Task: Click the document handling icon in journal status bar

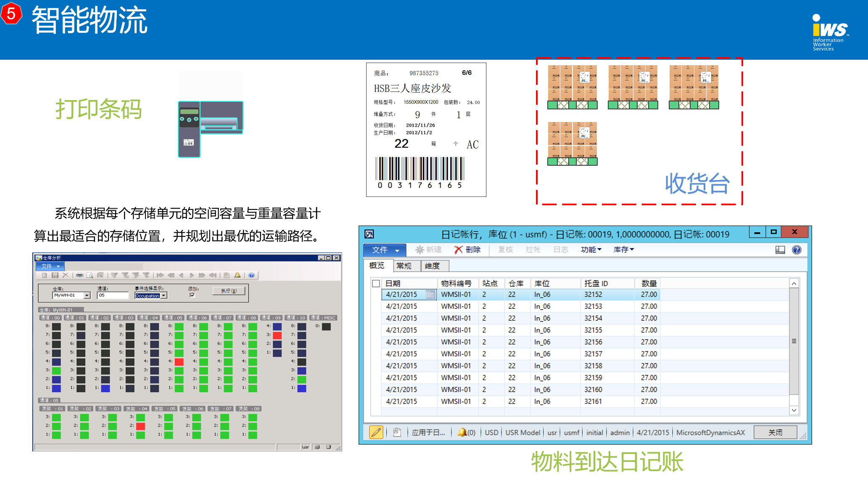Action: pos(397,432)
